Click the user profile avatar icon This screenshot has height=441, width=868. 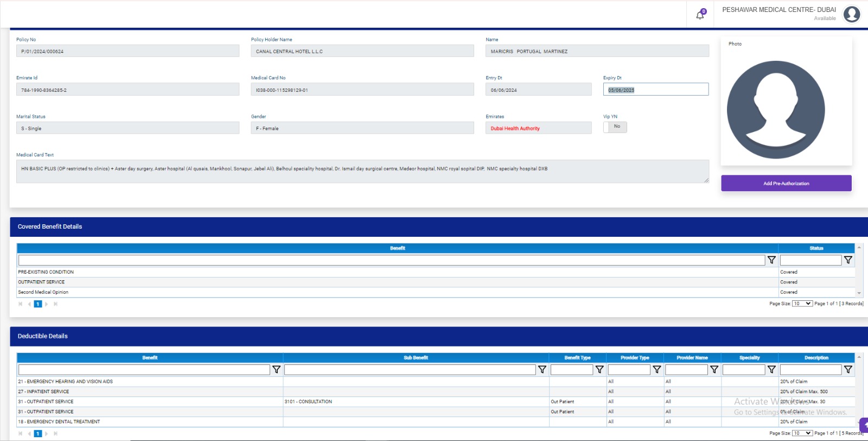pos(852,14)
